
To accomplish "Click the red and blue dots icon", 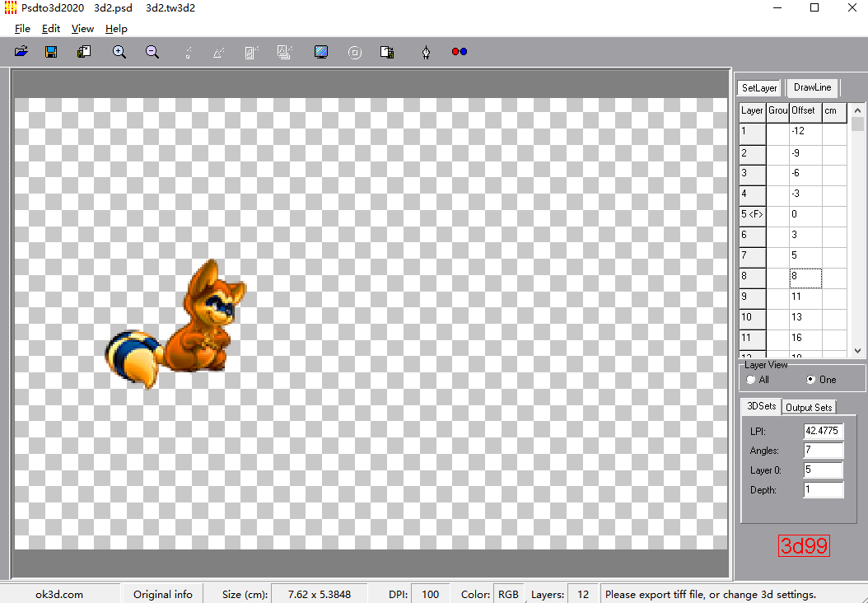I will coord(460,52).
